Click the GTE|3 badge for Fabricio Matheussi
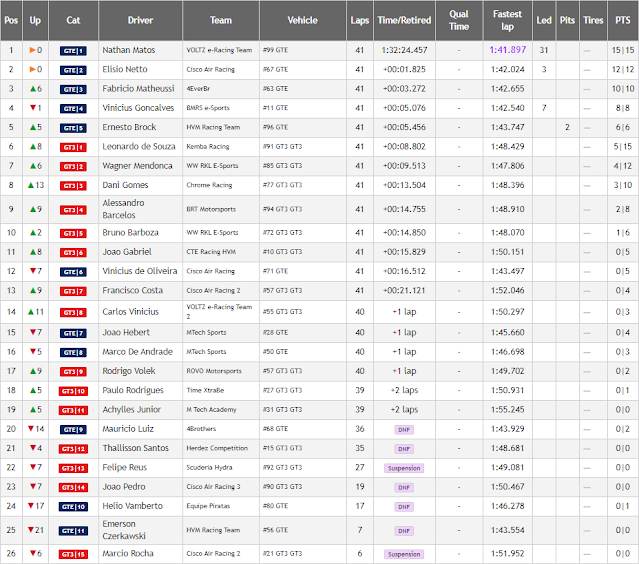This screenshot has height=564, width=639. tap(73, 89)
